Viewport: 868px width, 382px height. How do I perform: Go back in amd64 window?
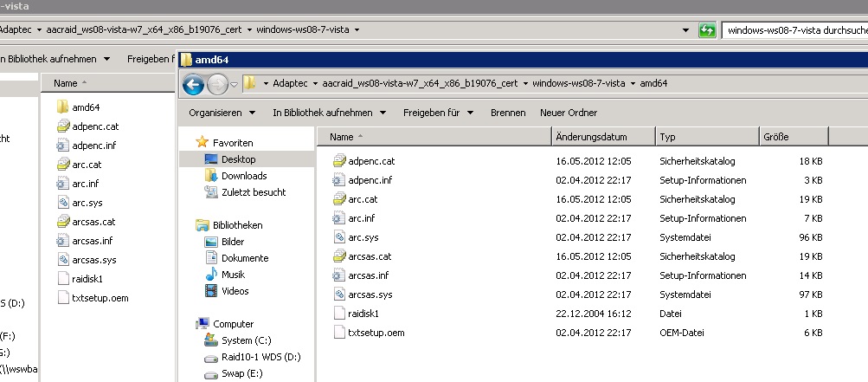[193, 84]
